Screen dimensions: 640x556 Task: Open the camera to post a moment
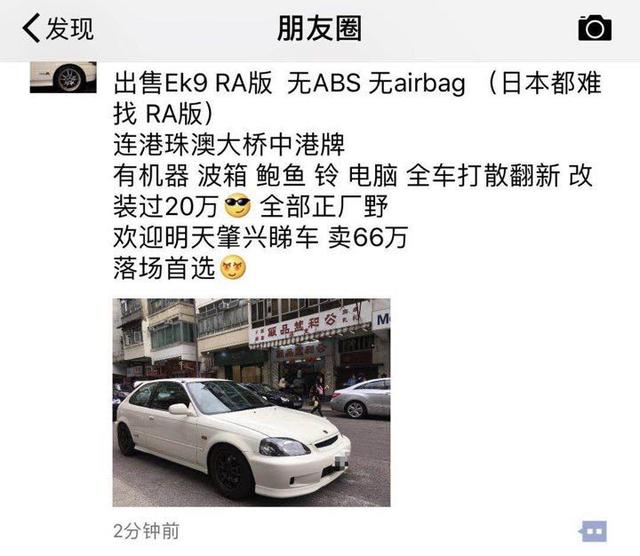[595, 28]
